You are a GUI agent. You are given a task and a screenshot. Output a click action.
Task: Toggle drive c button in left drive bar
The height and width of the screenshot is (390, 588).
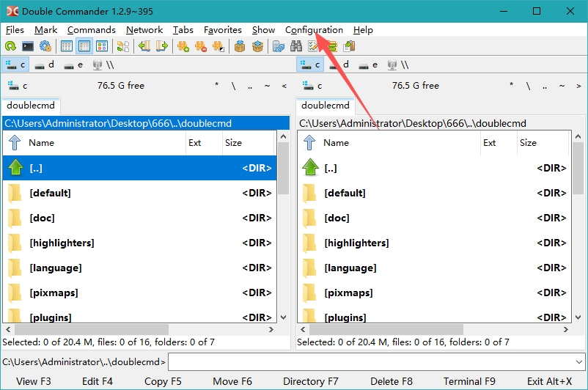point(15,65)
